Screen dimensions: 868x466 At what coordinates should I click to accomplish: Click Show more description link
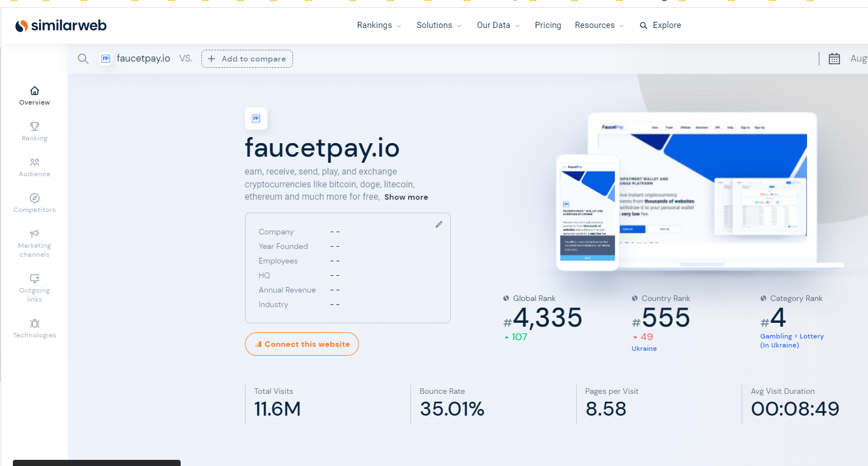(406, 197)
